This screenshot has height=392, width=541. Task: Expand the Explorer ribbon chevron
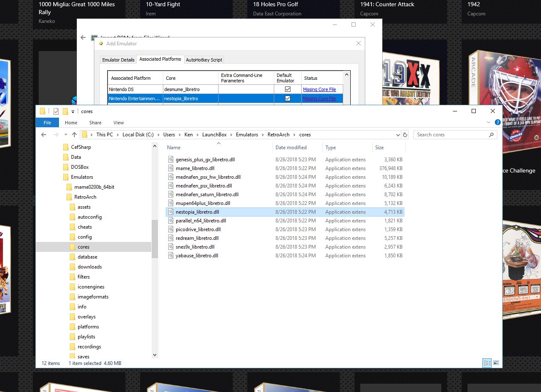click(489, 122)
